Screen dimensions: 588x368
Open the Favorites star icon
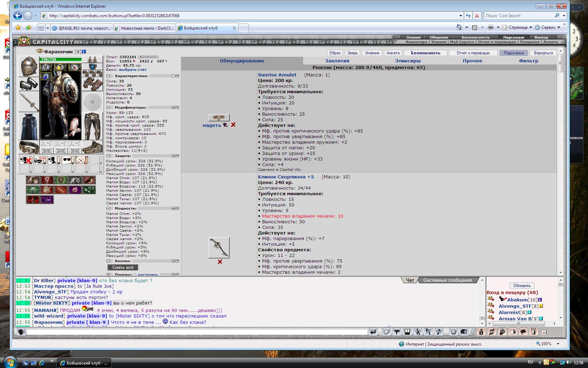18,28
